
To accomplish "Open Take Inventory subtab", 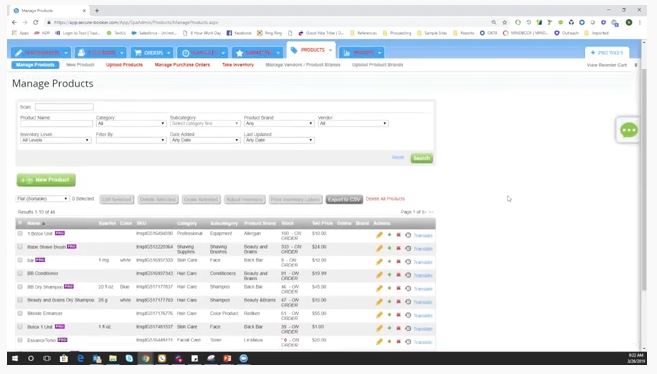I will (x=238, y=65).
